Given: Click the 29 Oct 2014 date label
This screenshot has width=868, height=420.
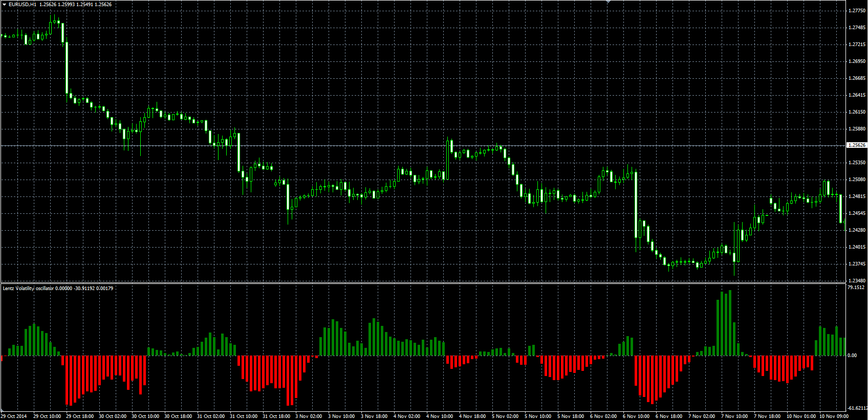Looking at the screenshot, I should [x=14, y=416].
